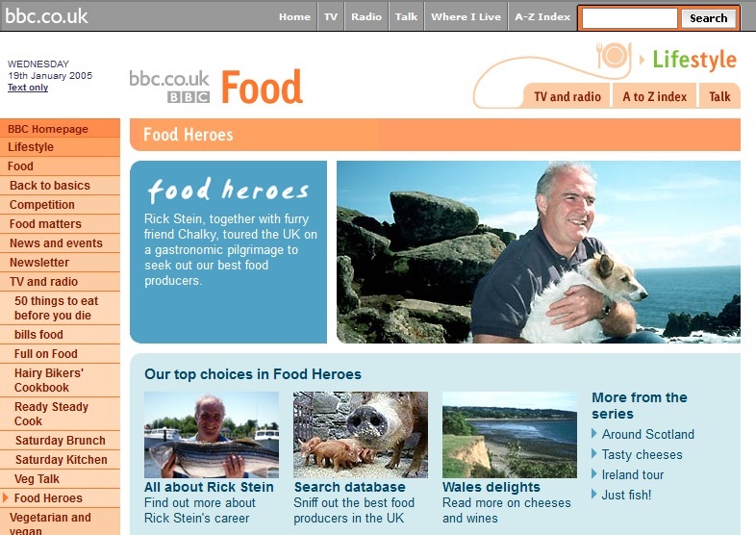Open Wales delights coastal thumbnail
The height and width of the screenshot is (535, 756).
(x=510, y=435)
